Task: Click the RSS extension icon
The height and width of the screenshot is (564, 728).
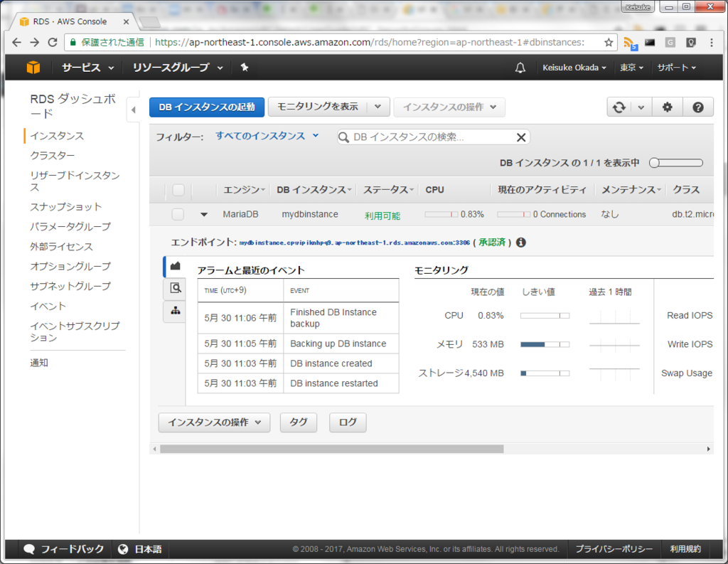Action: coord(630,43)
